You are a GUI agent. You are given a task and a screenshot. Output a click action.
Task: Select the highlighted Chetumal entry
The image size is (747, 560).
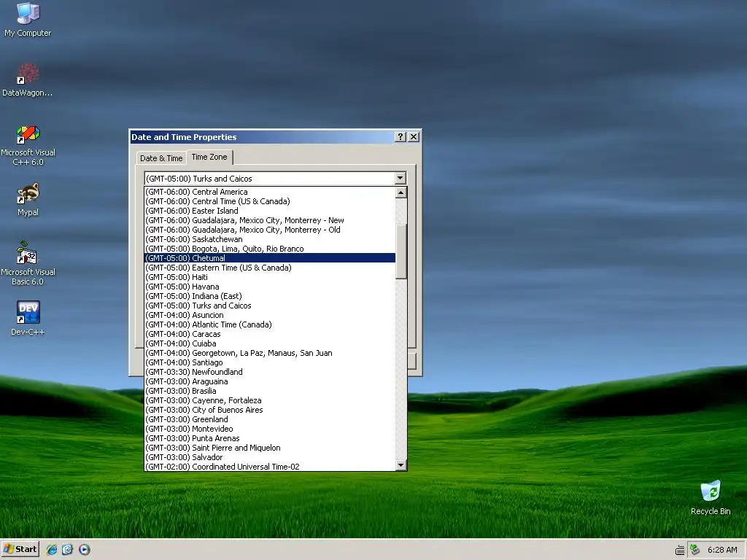point(270,258)
